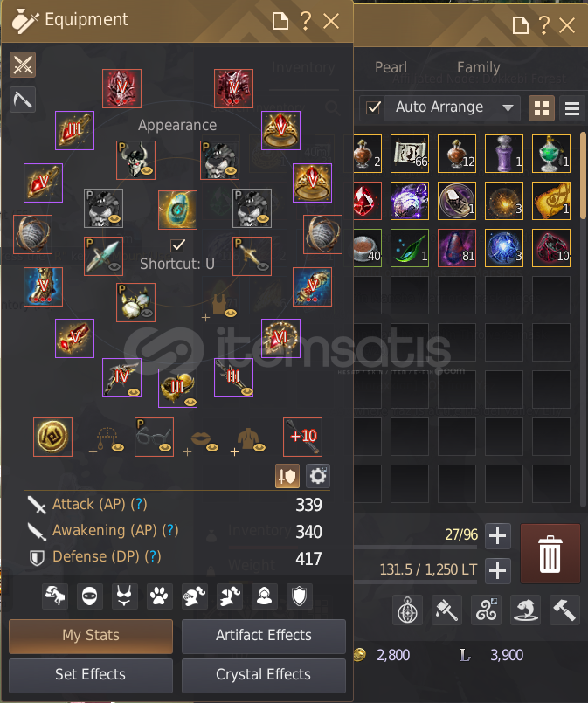Open the Artifact Effects button
The height and width of the screenshot is (703, 588).
pyautogui.click(x=264, y=636)
